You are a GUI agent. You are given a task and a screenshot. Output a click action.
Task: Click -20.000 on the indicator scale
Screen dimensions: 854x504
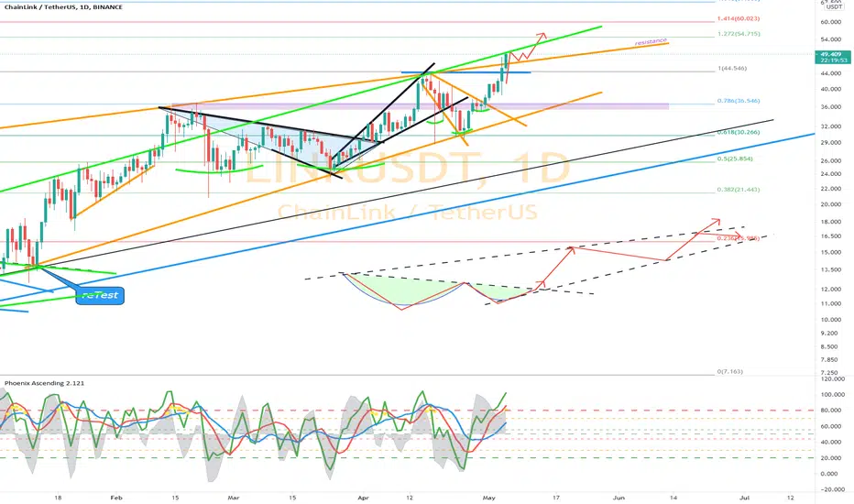[832, 490]
